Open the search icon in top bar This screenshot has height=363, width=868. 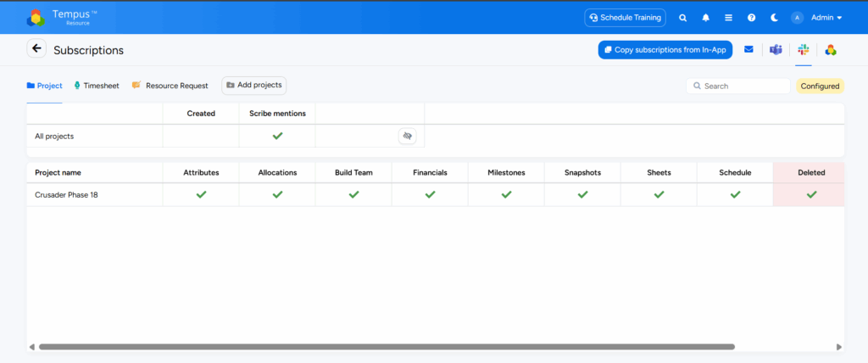click(x=682, y=18)
